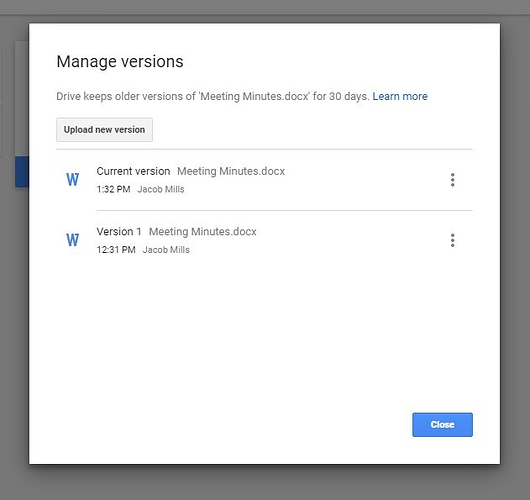Image resolution: width=530 pixels, height=500 pixels.
Task: Click the Word icon beside Current version
Action: [x=72, y=180]
